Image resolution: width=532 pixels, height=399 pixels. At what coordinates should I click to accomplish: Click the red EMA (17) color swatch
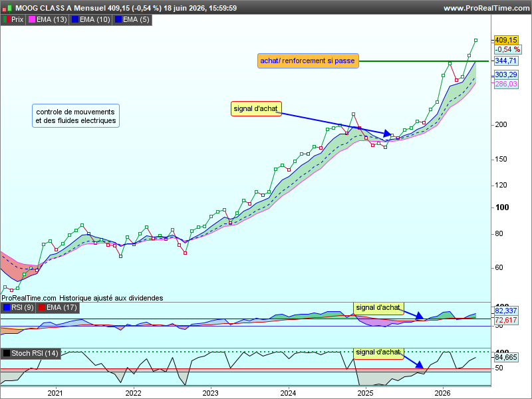(x=42, y=307)
